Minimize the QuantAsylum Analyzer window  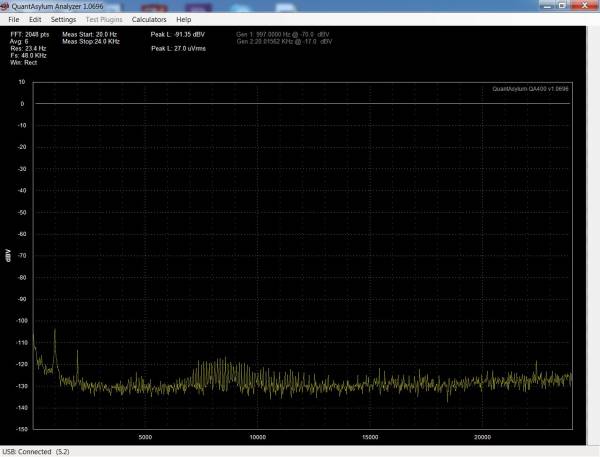(547, 5)
